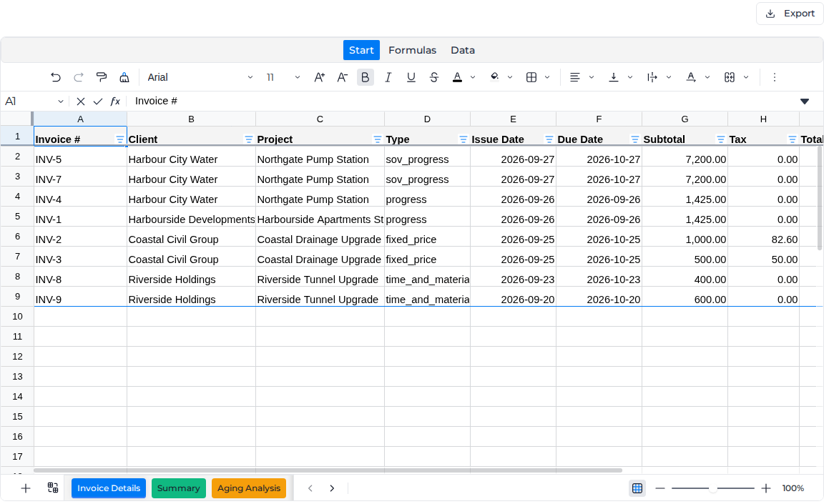Click the fx insert function icon
This screenshot has height=504, width=824.
coord(115,102)
